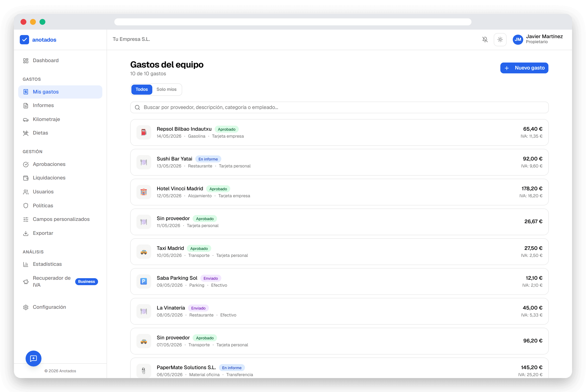The image size is (586, 392).
Task: Click the Mis gastos receipt icon
Action: click(x=26, y=92)
